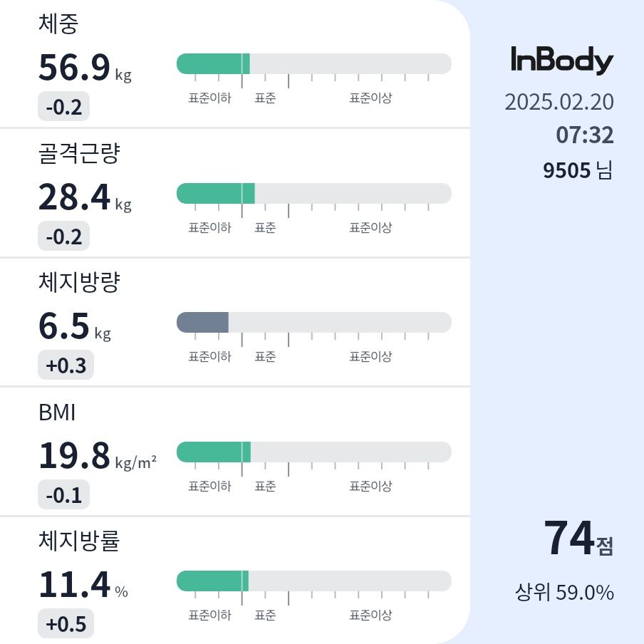Viewport: 644px width, 644px height.
Task: Click the 74점 score
Action: click(x=578, y=538)
